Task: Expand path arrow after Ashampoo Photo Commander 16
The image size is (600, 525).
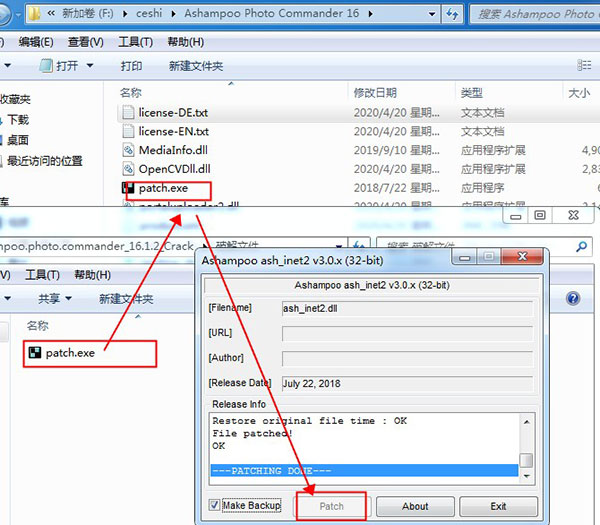Action: point(370,14)
